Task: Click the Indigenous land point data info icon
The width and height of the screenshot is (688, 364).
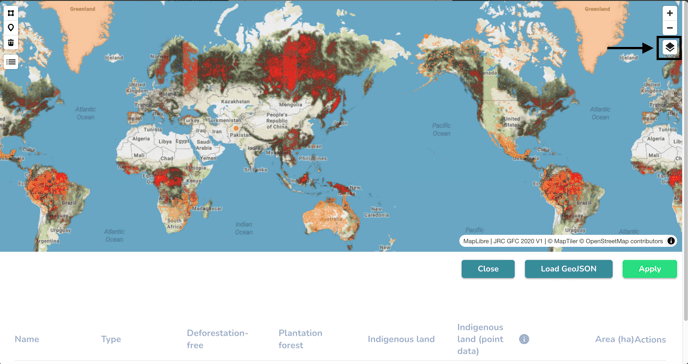Action: (524, 339)
